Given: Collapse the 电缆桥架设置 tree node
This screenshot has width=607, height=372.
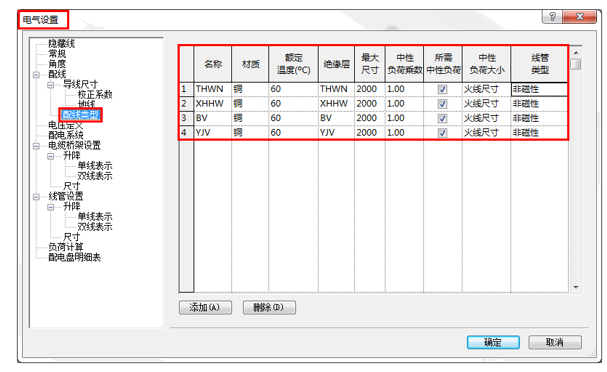Looking at the screenshot, I should pyautogui.click(x=36, y=146).
